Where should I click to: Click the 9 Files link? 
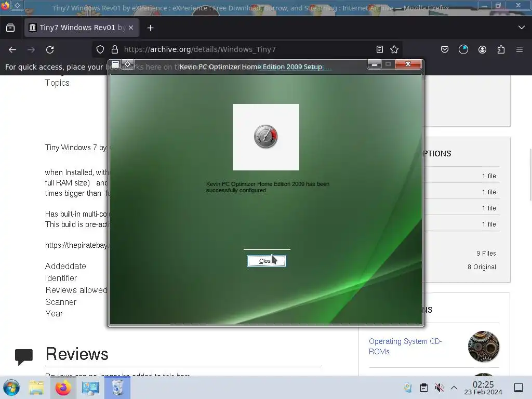click(486, 254)
